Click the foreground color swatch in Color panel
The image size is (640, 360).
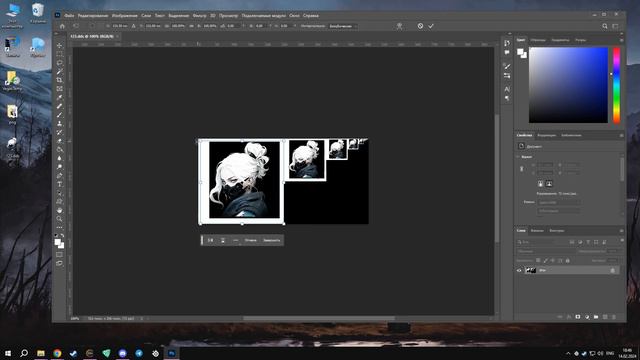click(x=520, y=52)
